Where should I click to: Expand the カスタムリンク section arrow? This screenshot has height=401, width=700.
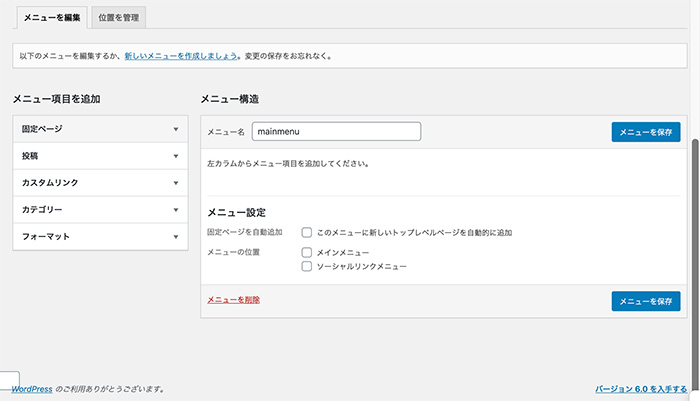point(176,183)
